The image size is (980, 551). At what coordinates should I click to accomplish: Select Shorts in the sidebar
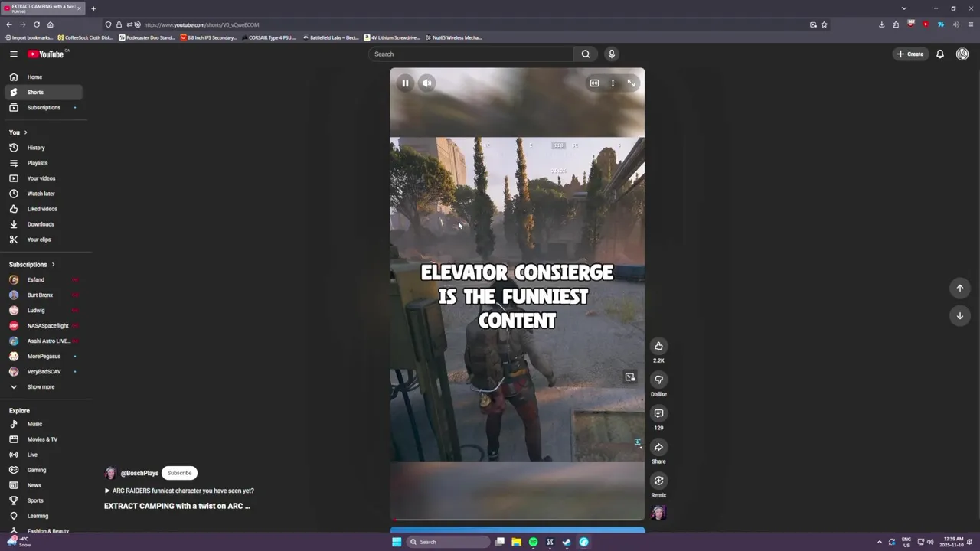pos(43,92)
